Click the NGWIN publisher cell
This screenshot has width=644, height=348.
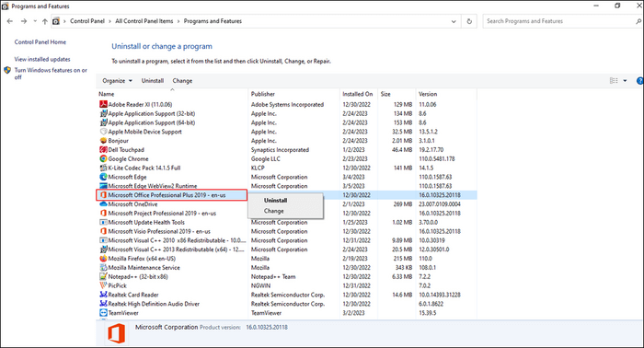pyautogui.click(x=260, y=285)
